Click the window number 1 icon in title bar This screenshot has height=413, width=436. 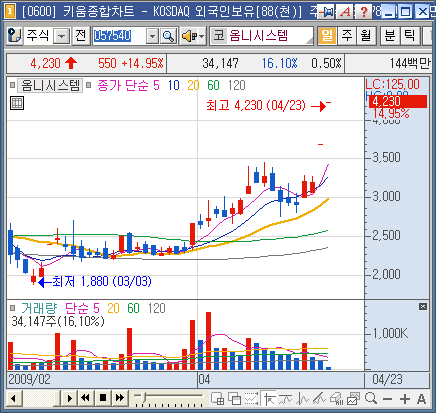pyautogui.click(x=10, y=12)
